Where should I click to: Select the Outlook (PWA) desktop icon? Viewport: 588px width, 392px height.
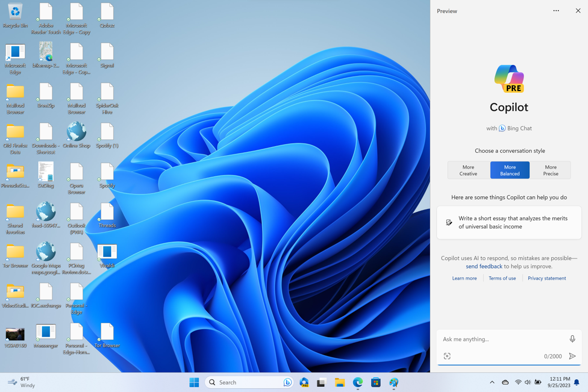pos(76,219)
